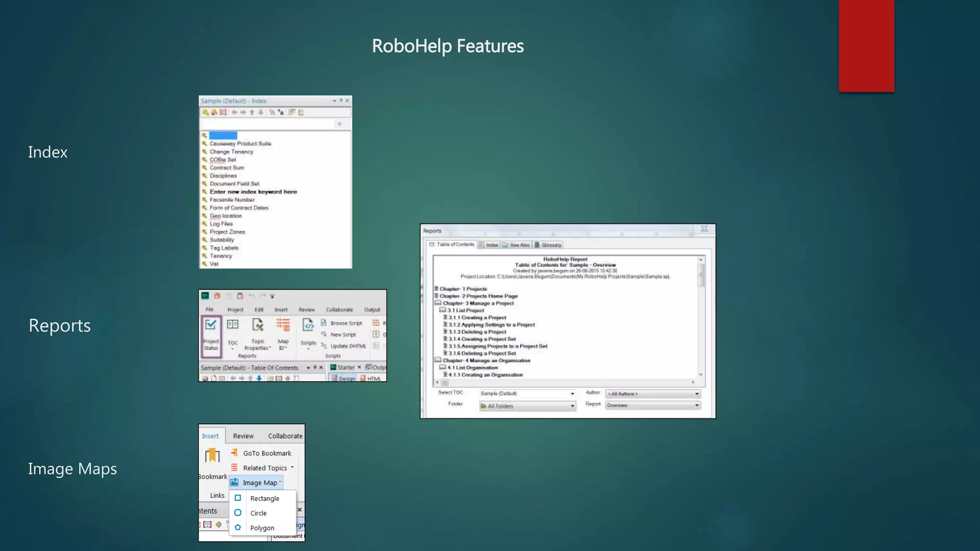Image resolution: width=980 pixels, height=551 pixels.
Task: Switch to See Also tab in Reports
Action: [x=516, y=245]
